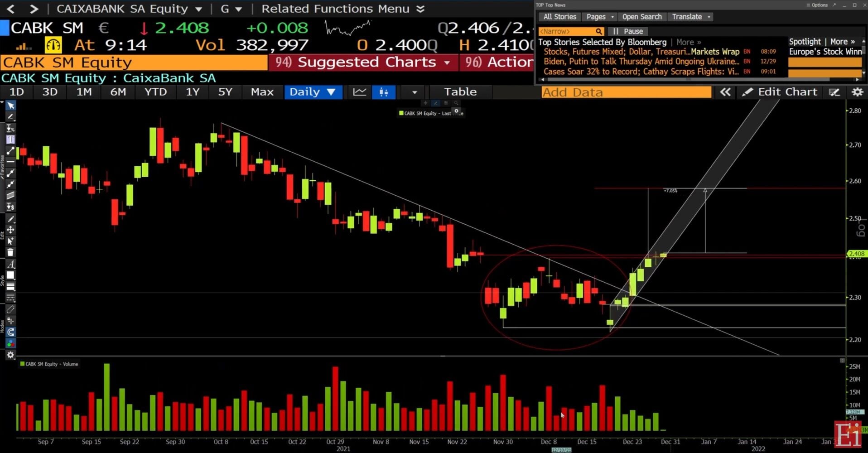Open the Translate dropdown
This screenshot has width=868, height=453.
click(691, 17)
